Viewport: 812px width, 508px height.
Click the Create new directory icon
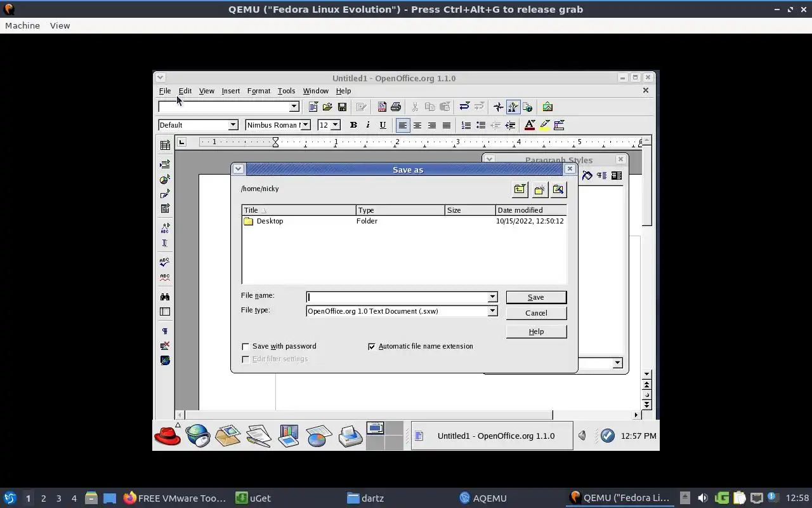(x=539, y=189)
